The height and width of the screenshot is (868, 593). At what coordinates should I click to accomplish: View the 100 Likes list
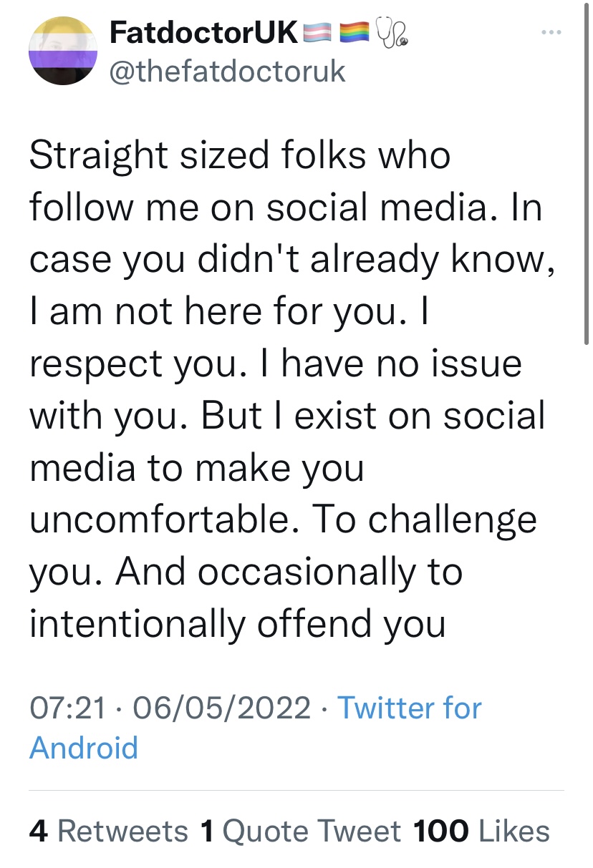coord(482,832)
